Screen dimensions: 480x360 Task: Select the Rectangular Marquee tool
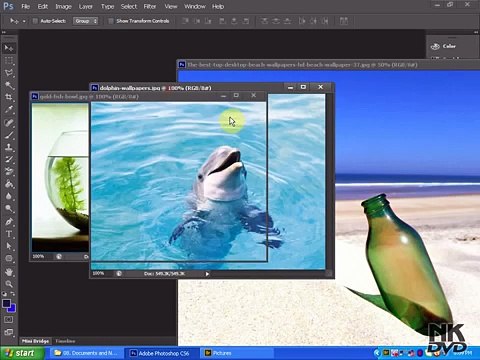(x=9, y=61)
